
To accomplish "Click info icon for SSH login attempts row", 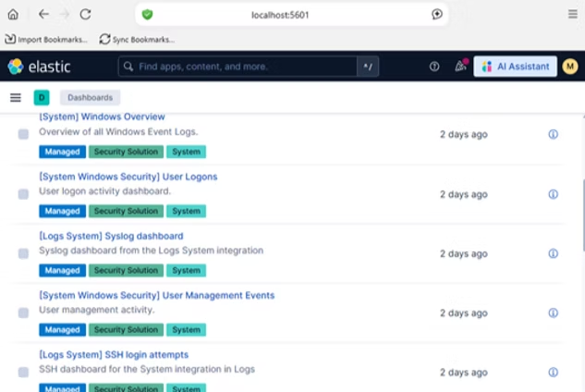I will point(553,373).
